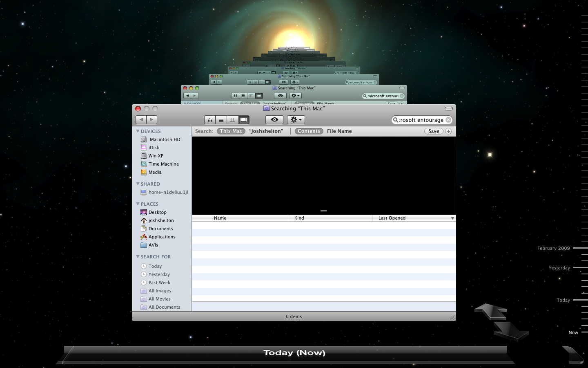Image resolution: width=588 pixels, height=368 pixels.
Task: Switch to list view
Action: click(221, 120)
